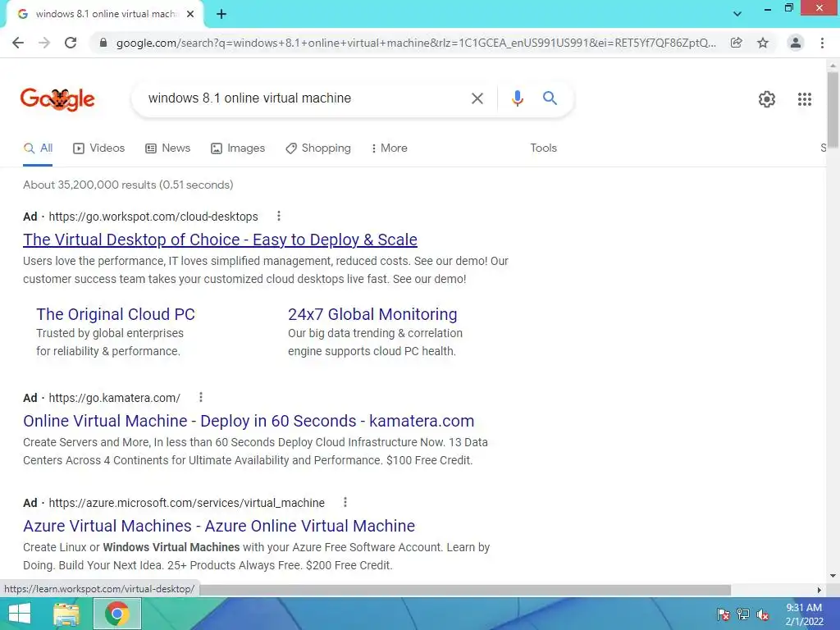Open options for kamatera ad
Screen dimensions: 840x630
pos(201,397)
